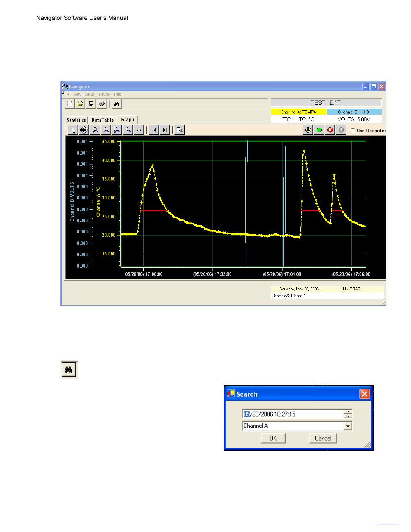The height and width of the screenshot is (532, 411).
Task: Click the zoom box selection icon
Action: [117, 130]
